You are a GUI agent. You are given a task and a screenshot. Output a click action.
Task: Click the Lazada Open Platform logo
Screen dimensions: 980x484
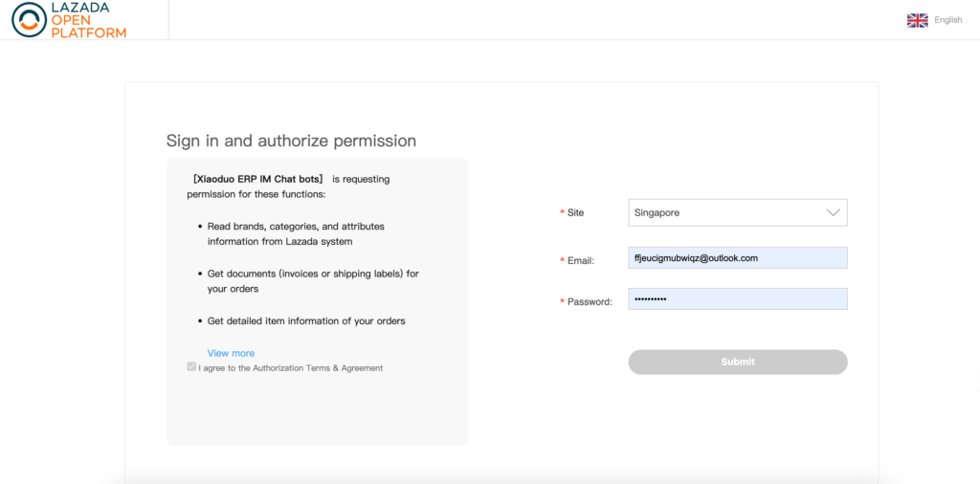point(69,20)
